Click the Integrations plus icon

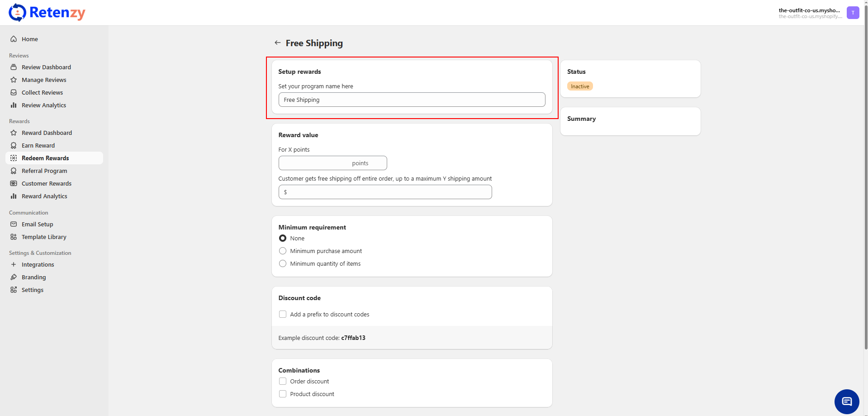coord(14,264)
